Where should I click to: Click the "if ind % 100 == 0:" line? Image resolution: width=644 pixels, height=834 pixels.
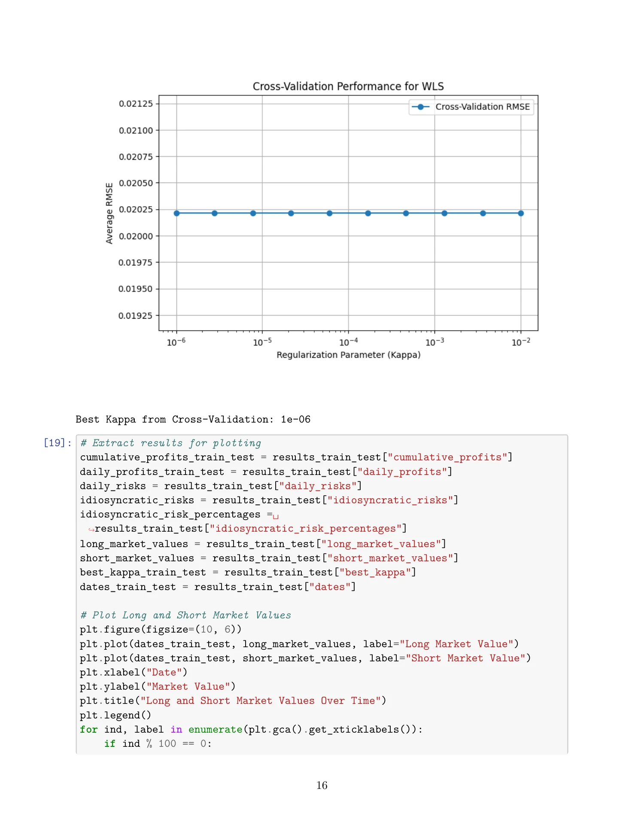pos(158,744)
